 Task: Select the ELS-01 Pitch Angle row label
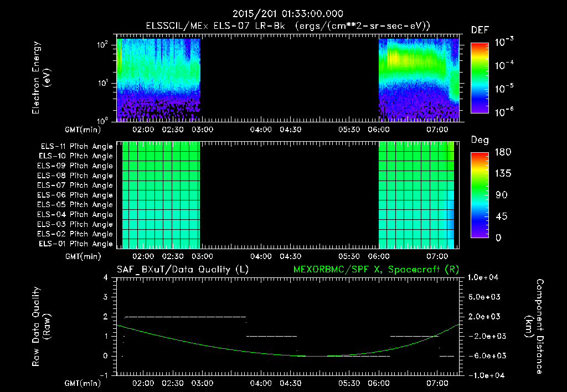75,244
